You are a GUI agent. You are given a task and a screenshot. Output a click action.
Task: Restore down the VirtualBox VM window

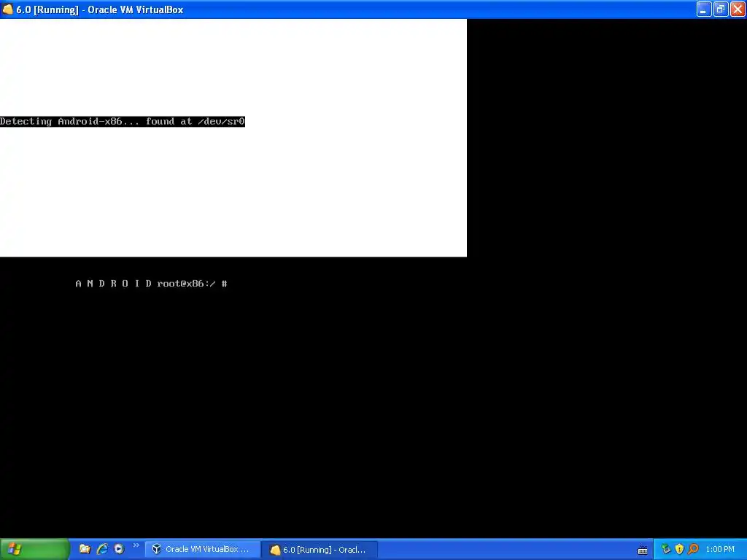pyautogui.click(x=721, y=9)
